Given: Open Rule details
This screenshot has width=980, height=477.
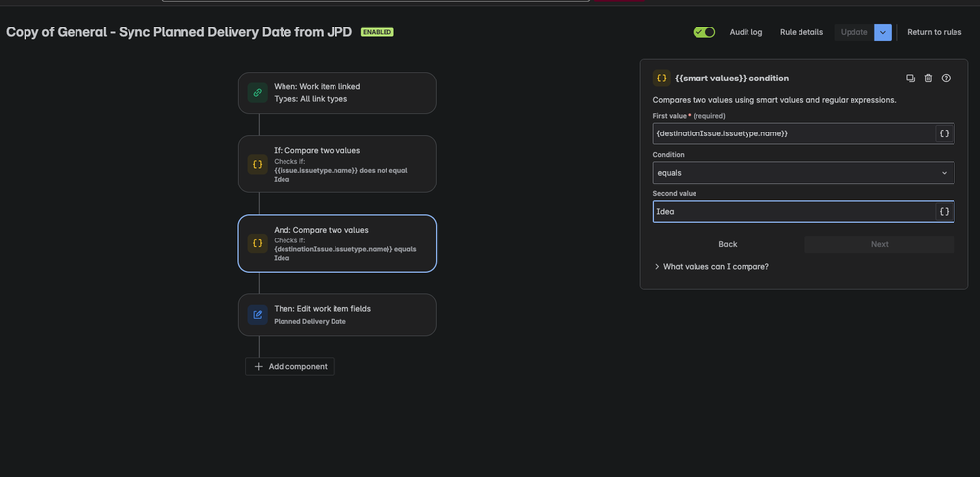Looking at the screenshot, I should click(801, 32).
